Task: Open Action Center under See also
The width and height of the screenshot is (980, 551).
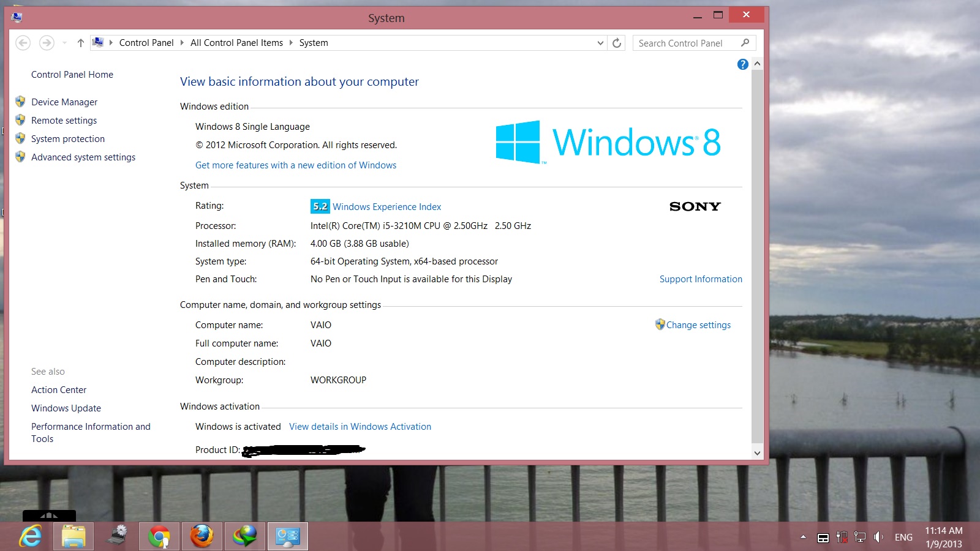Action: (59, 390)
